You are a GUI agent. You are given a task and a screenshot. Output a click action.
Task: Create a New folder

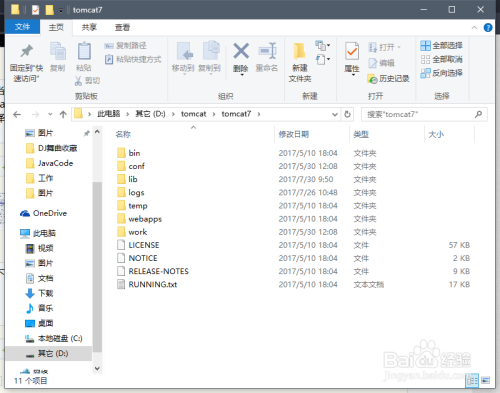tap(300, 63)
